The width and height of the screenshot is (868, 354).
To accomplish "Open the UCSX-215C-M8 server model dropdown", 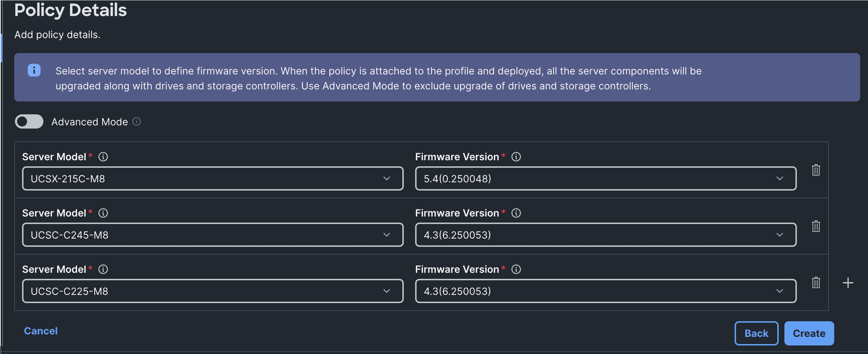I will (x=212, y=178).
